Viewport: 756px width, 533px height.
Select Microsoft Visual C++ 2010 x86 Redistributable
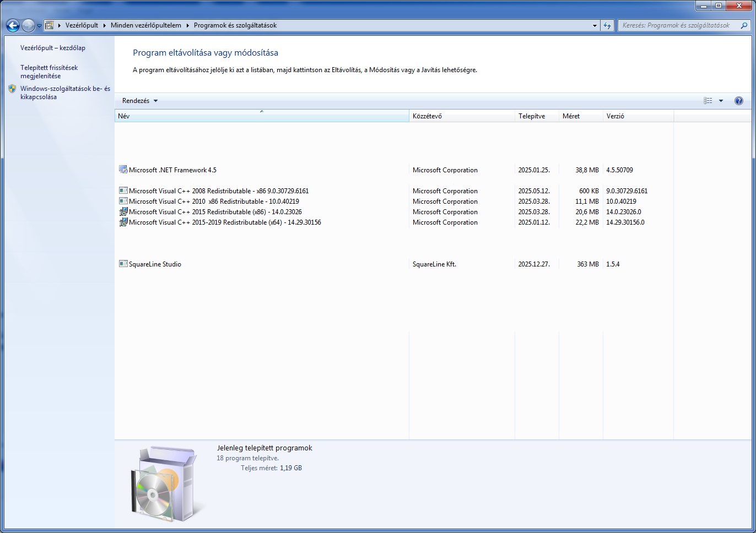click(x=214, y=202)
